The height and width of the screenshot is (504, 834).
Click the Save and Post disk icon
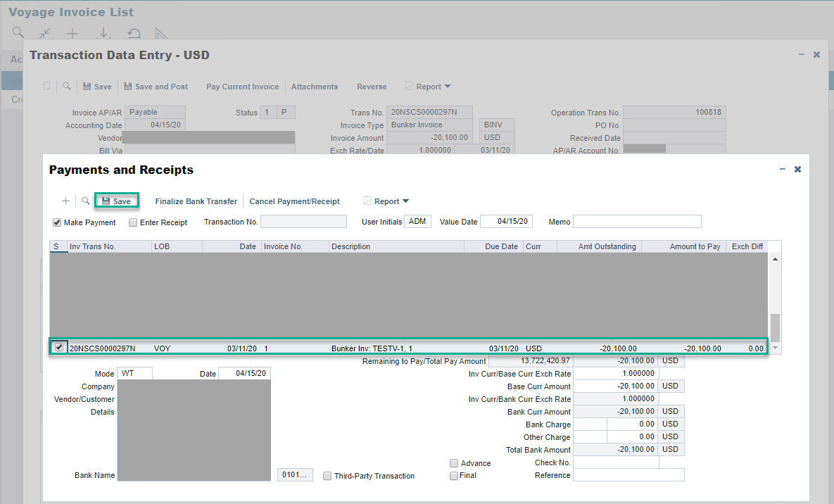coord(127,86)
